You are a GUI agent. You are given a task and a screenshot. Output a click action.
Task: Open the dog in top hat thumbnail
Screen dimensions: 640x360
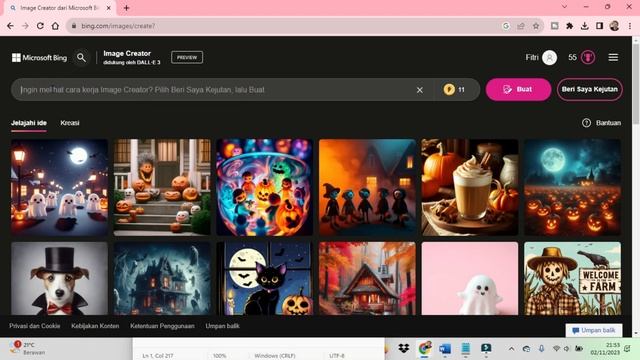point(60,278)
